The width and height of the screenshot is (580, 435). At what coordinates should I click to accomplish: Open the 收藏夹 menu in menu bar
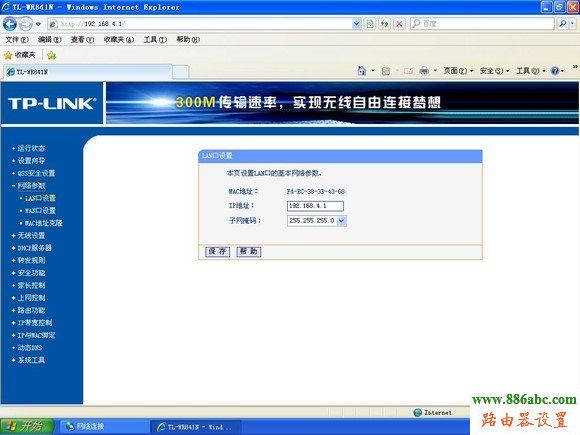[119, 40]
